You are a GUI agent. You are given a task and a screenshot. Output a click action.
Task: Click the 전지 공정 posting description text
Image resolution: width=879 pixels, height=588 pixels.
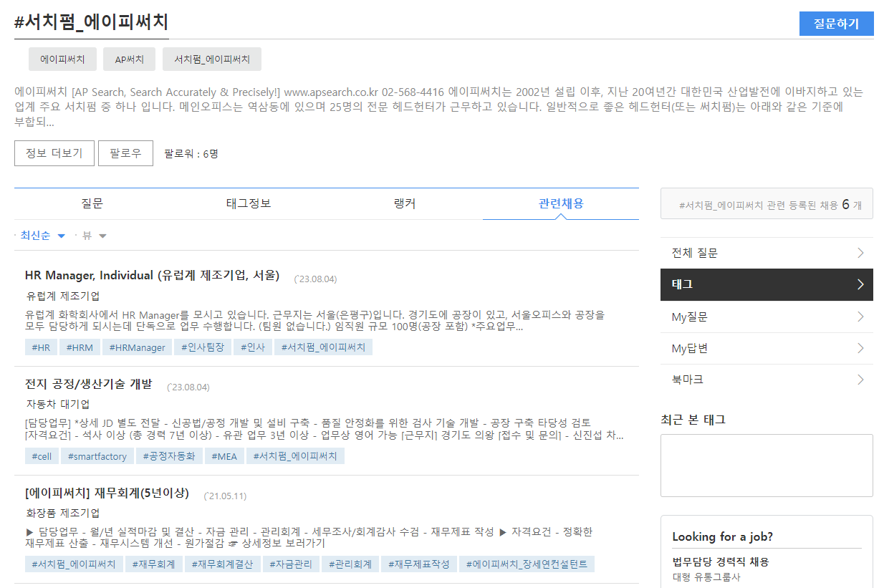pos(324,429)
